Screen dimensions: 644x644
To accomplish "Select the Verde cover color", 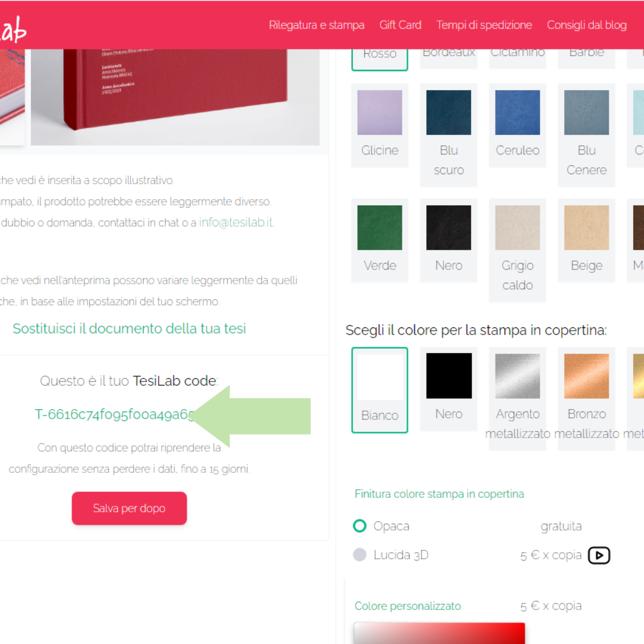I will [379, 240].
